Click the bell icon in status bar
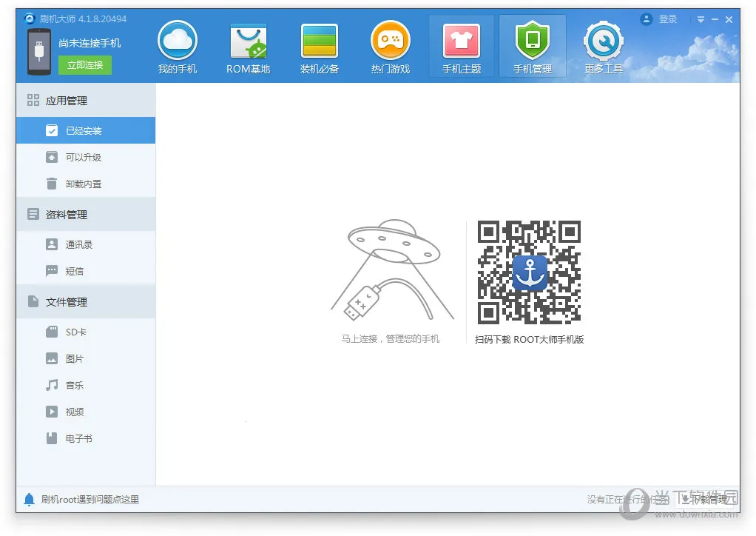Image resolution: width=756 pixels, height=536 pixels. (30, 499)
